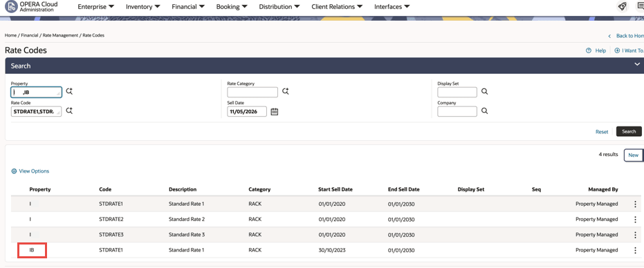Click the I Want To plus icon

[x=617, y=50]
